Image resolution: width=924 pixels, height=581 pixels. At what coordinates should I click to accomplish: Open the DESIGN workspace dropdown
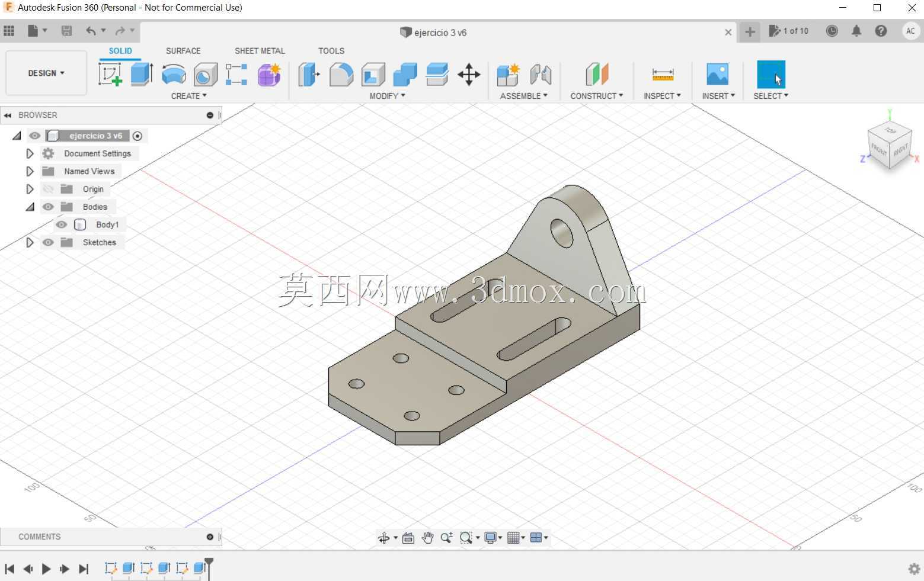click(46, 73)
